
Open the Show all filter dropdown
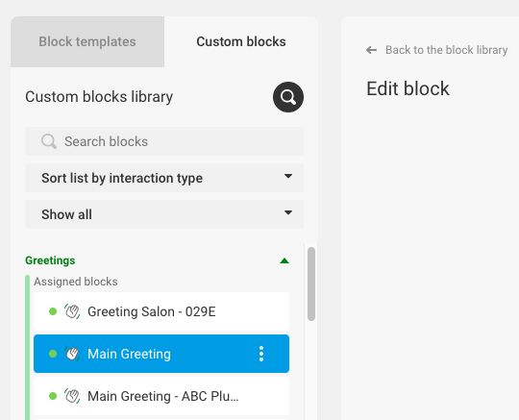pos(164,214)
